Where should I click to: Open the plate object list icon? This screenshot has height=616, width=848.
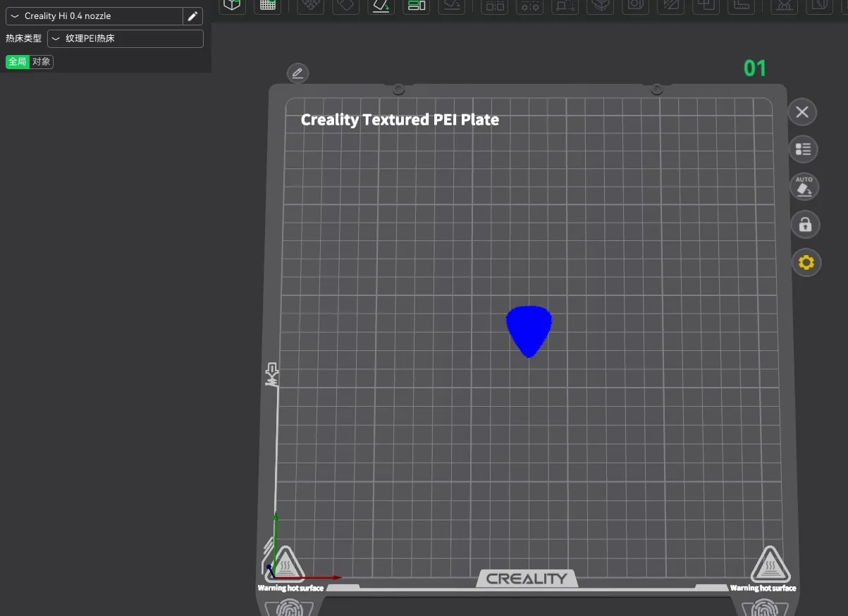coord(804,149)
